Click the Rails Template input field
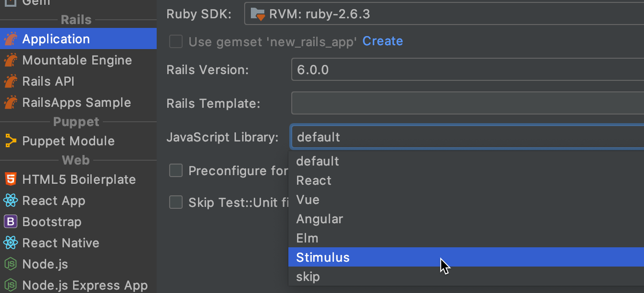The width and height of the screenshot is (644, 293). [x=466, y=103]
